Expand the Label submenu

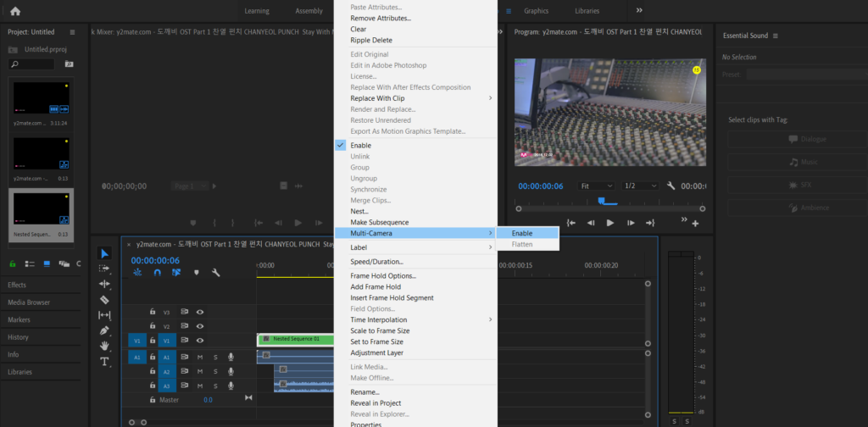point(490,247)
